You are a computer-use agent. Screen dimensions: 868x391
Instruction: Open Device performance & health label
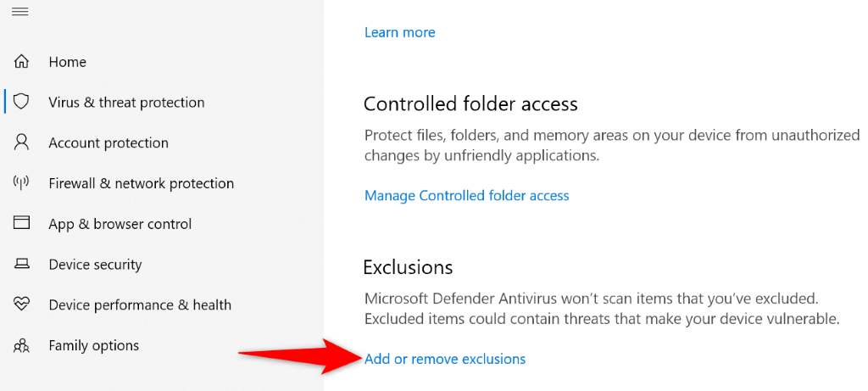click(x=140, y=304)
